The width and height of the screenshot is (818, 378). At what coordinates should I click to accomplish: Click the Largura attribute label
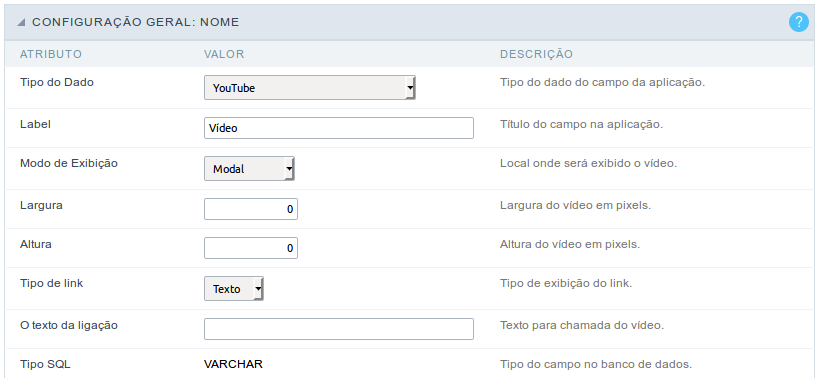pos(41,205)
